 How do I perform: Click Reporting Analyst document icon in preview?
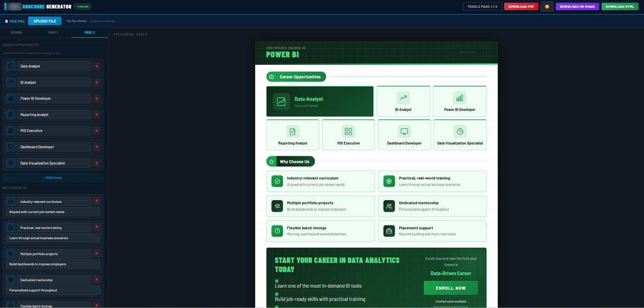tap(293, 131)
